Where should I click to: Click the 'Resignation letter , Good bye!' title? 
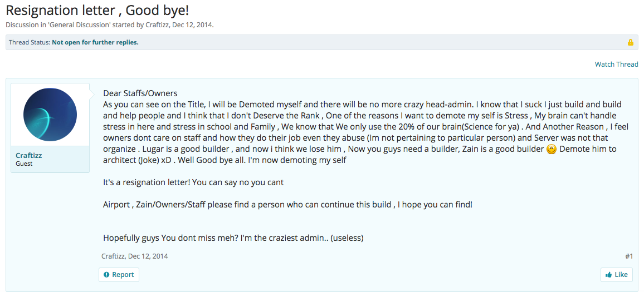[x=97, y=10]
